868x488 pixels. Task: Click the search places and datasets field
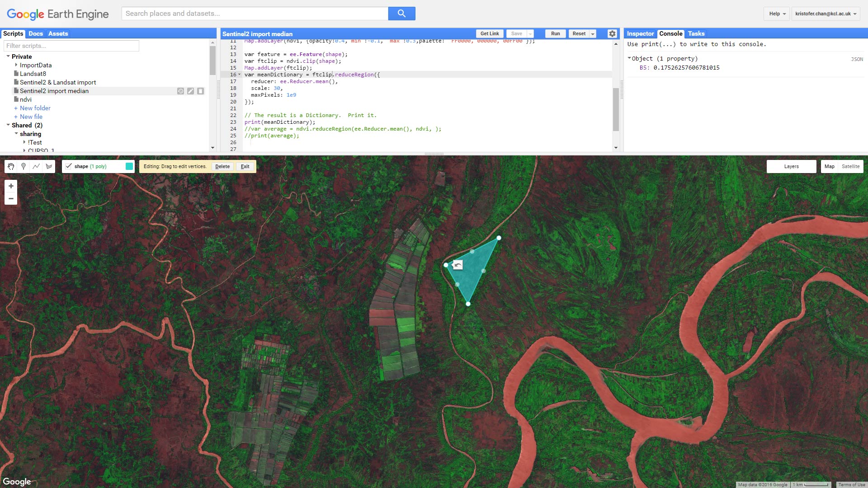click(x=255, y=14)
